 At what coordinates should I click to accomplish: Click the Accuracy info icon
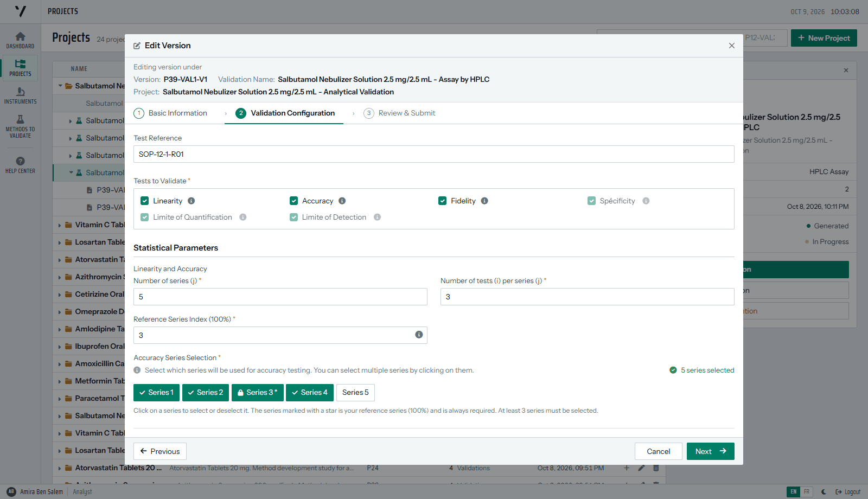coord(342,201)
